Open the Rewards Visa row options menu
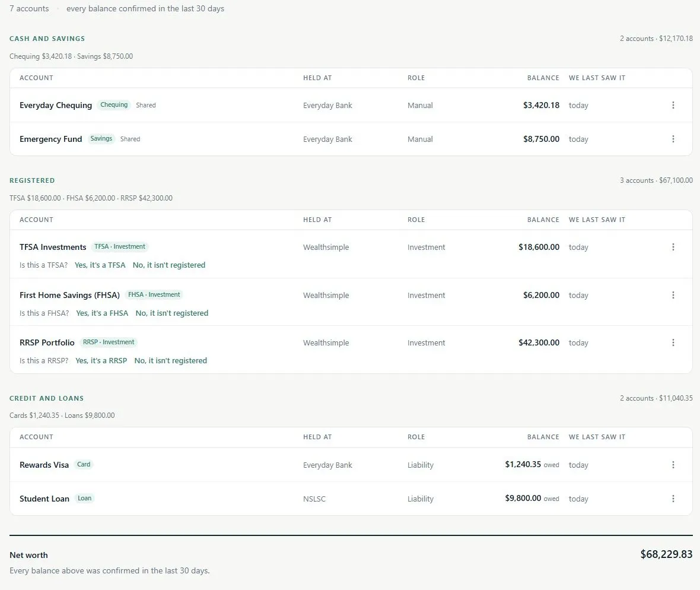This screenshot has width=700, height=590. [673, 465]
